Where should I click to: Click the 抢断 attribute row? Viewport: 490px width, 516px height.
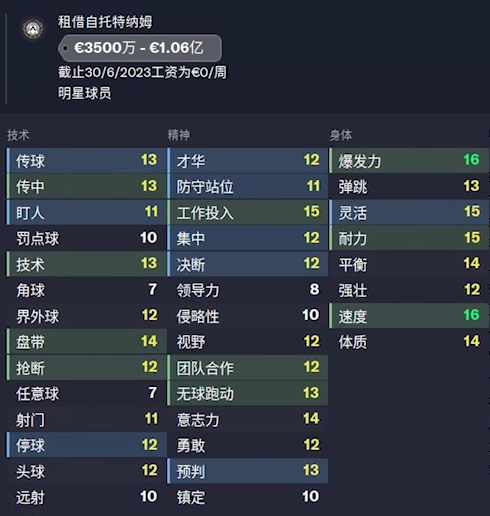(x=86, y=368)
